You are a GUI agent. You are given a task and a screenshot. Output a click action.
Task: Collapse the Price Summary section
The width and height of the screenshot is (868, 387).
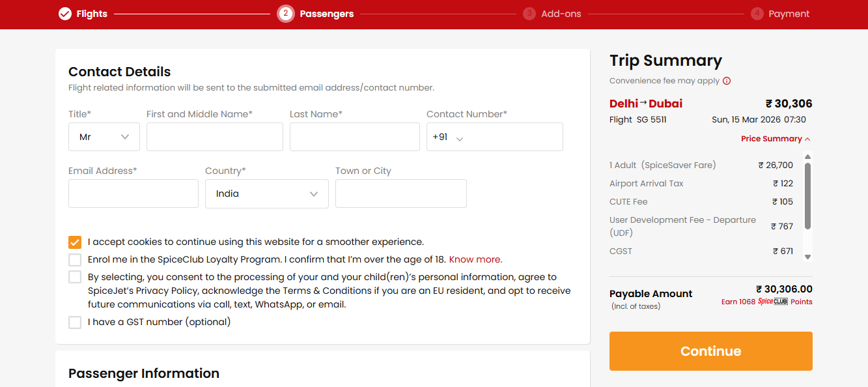[776, 139]
